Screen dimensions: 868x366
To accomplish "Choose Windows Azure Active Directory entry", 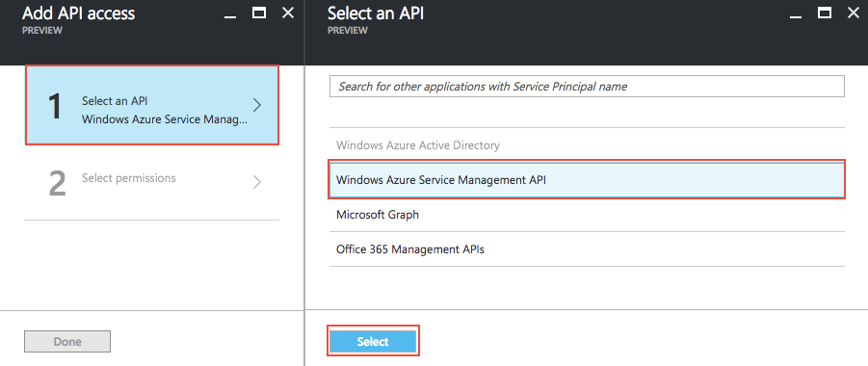I will click(587, 145).
